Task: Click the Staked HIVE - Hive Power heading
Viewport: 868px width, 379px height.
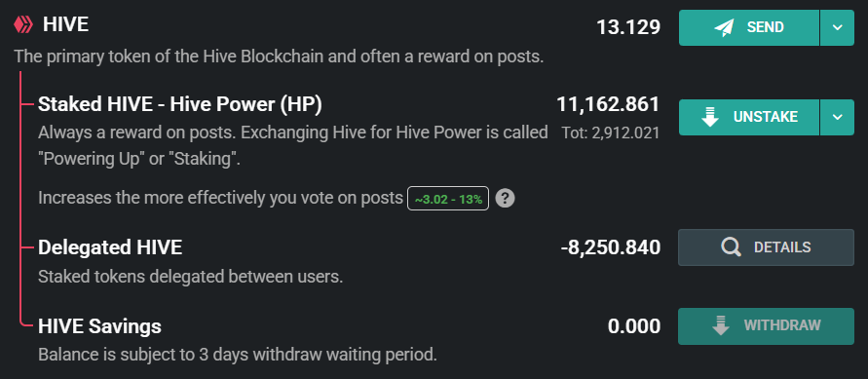Action: tap(180, 104)
